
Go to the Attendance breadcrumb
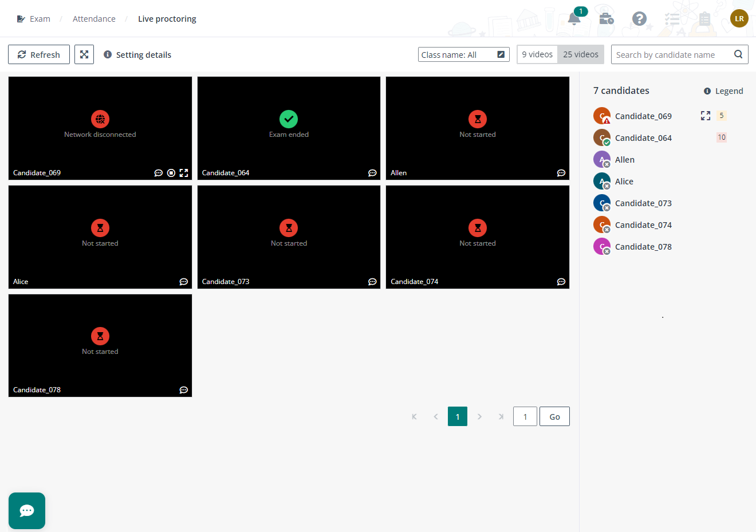[94, 19]
